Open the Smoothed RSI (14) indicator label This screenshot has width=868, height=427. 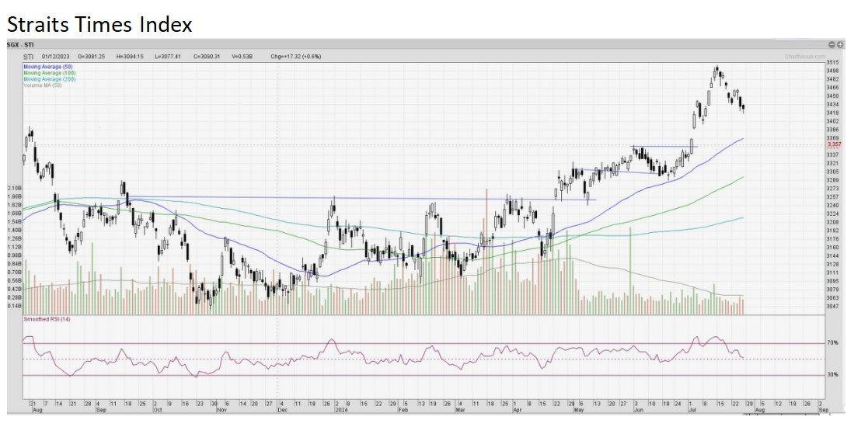[47, 320]
